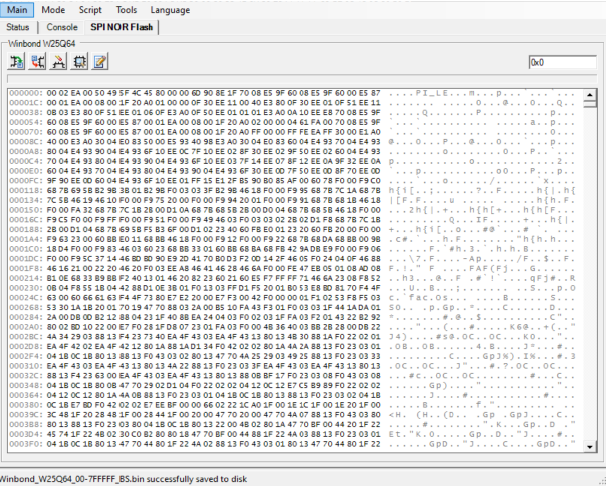Click offset label 0002BC:

pyautogui.click(x=26, y=337)
